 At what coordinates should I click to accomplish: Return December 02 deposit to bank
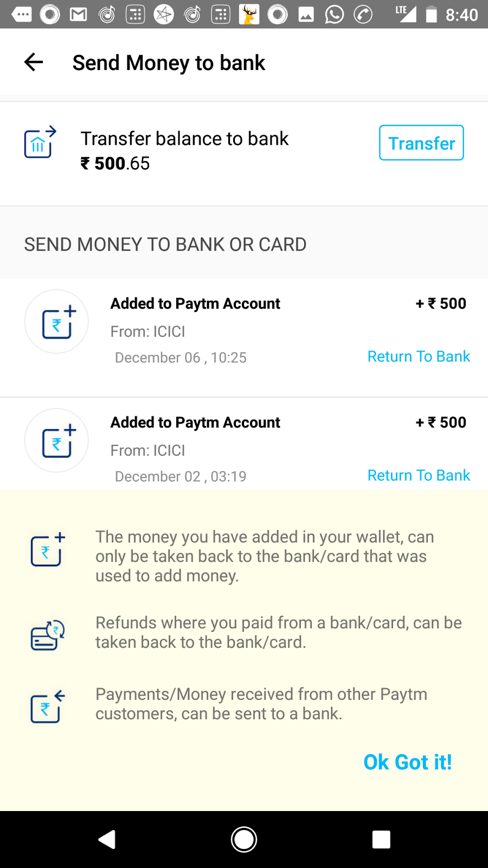pyautogui.click(x=418, y=475)
